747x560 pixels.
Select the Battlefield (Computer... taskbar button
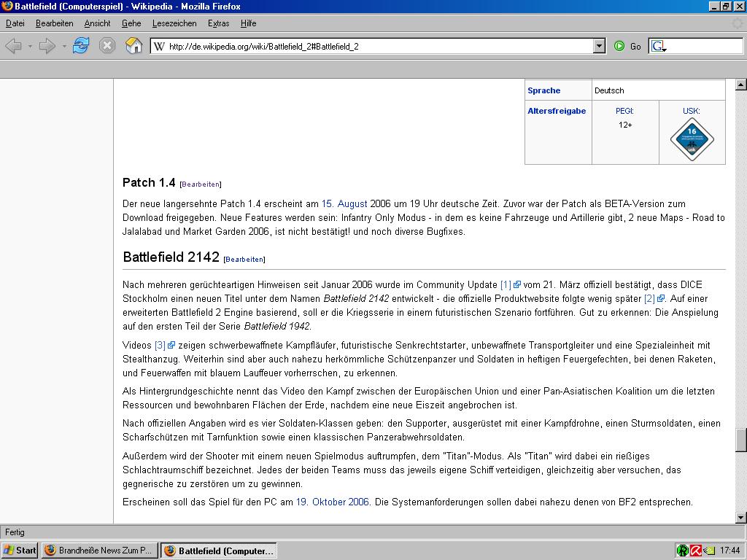tap(219, 551)
